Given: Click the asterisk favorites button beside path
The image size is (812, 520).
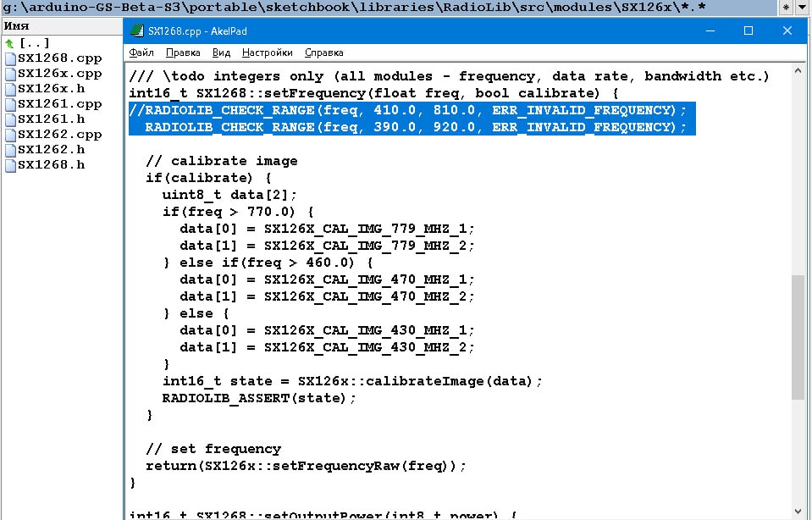Looking at the screenshot, I should pyautogui.click(x=787, y=8).
